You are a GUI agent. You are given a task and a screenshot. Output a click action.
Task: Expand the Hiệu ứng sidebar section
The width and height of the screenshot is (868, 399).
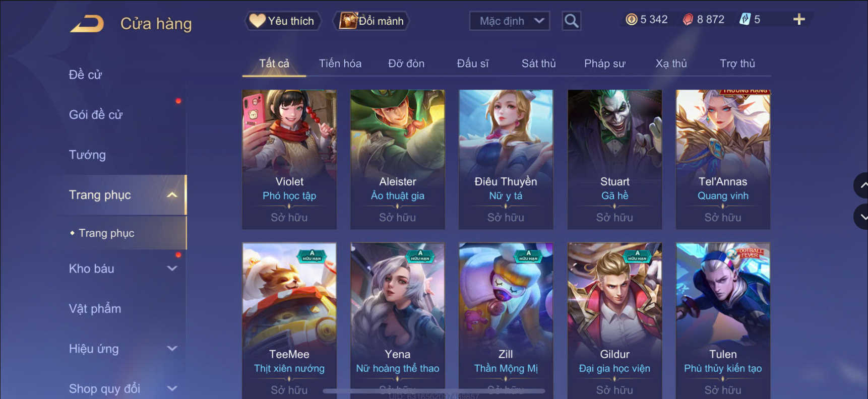(172, 349)
